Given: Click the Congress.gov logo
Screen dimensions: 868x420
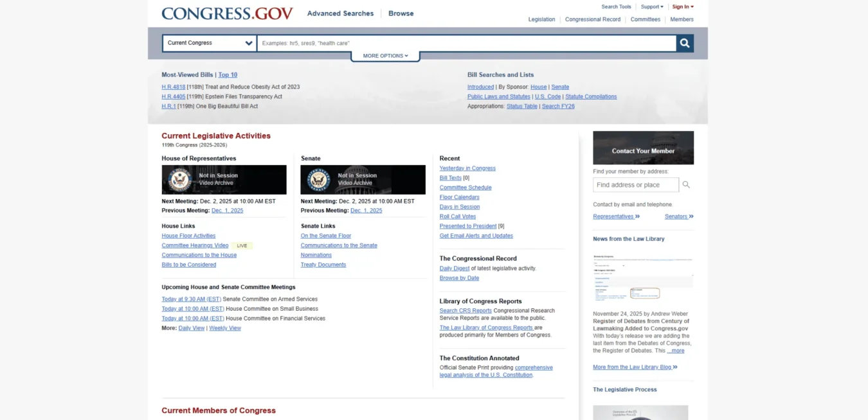Looking at the screenshot, I should pos(227,13).
